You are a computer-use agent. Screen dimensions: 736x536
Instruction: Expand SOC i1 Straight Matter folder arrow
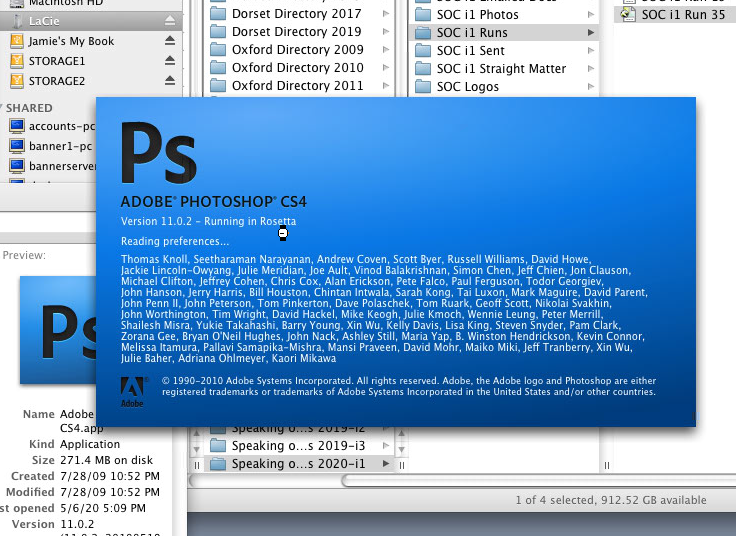[591, 69]
